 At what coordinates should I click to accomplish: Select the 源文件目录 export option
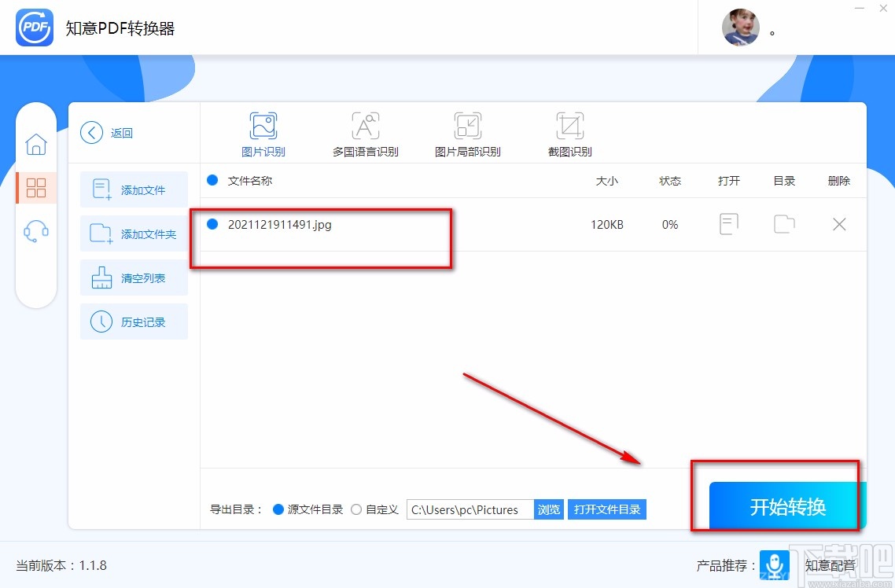tap(278, 509)
